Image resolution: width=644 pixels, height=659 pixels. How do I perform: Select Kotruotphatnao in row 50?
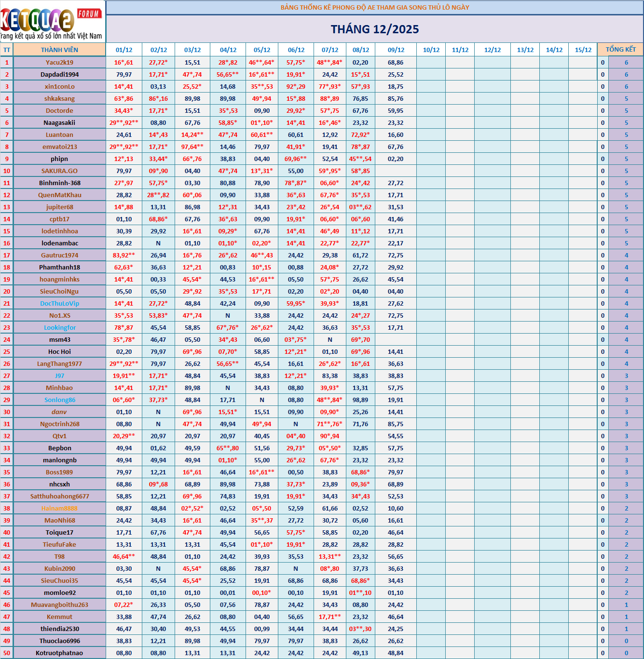(x=59, y=653)
